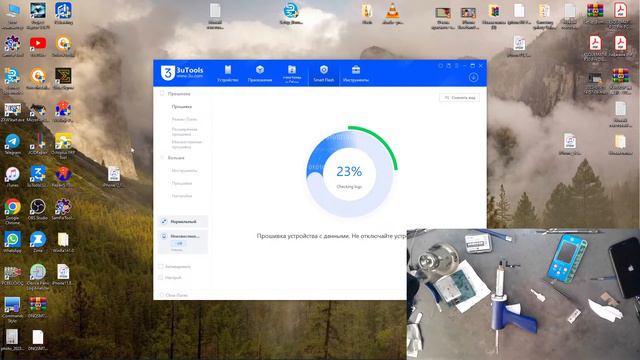Open the This PC desktop icon
The height and width of the screenshot is (360, 640).
tap(13, 16)
